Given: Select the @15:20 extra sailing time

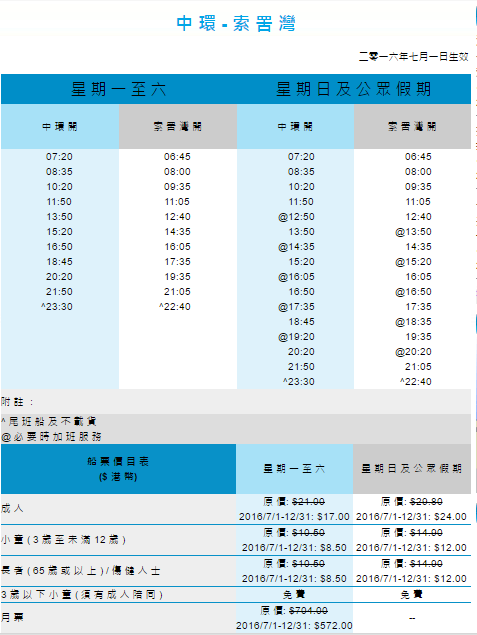Looking at the screenshot, I should click(x=413, y=262).
